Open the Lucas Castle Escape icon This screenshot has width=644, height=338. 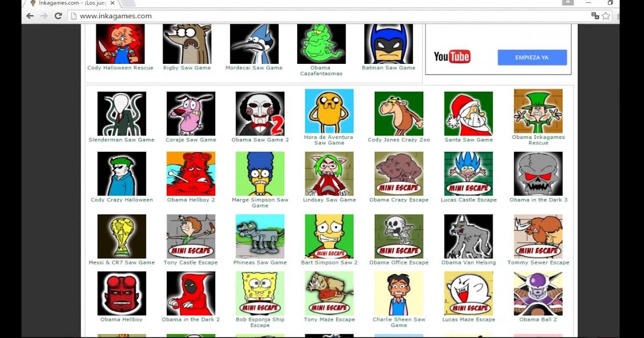pyautogui.click(x=469, y=173)
